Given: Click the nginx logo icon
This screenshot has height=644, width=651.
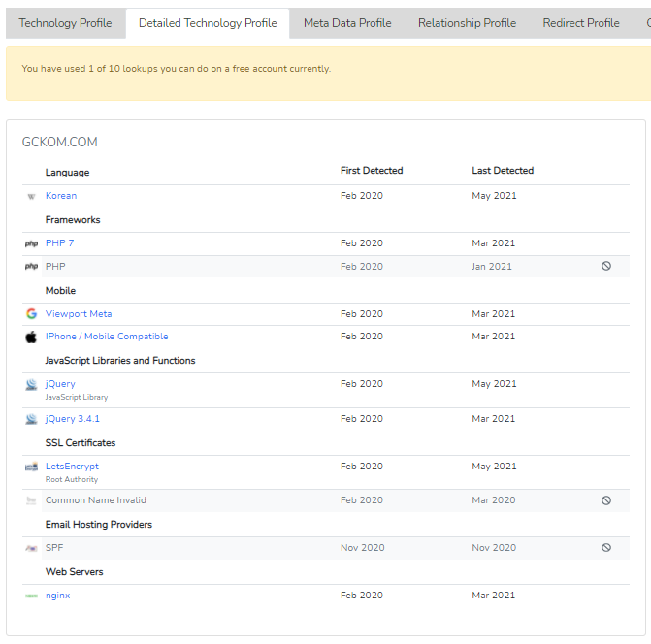Looking at the screenshot, I should click(32, 596).
